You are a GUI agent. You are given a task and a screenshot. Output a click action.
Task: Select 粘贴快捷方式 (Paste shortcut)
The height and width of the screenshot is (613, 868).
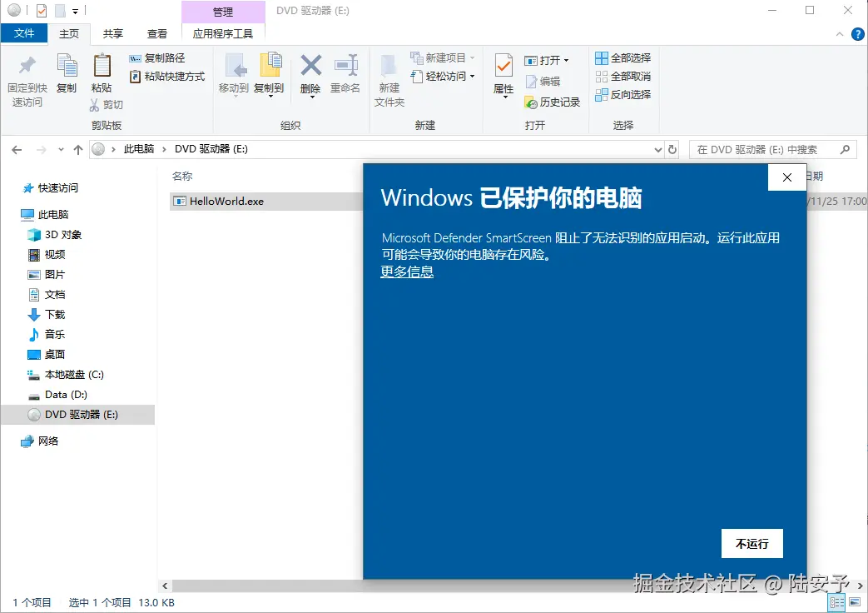167,77
